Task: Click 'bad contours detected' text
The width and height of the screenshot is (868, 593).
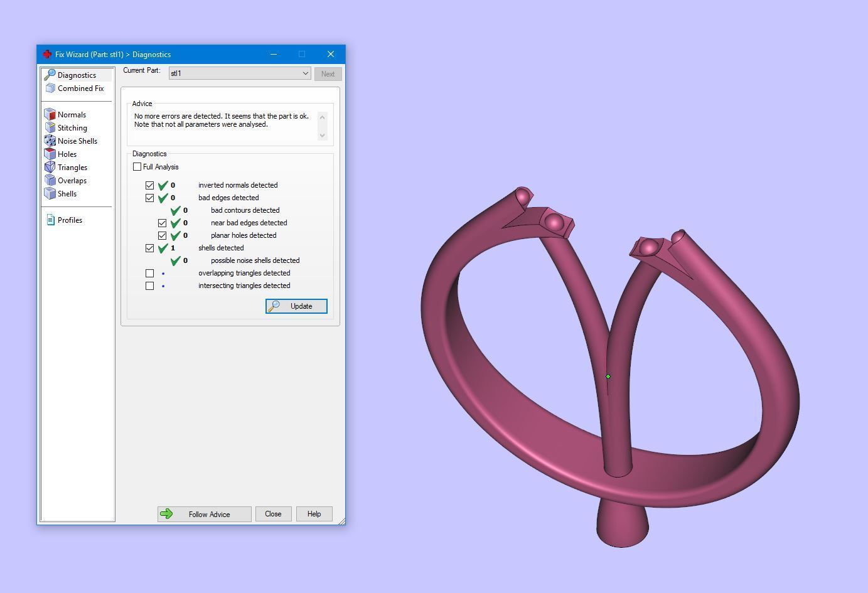Action: [x=245, y=210]
